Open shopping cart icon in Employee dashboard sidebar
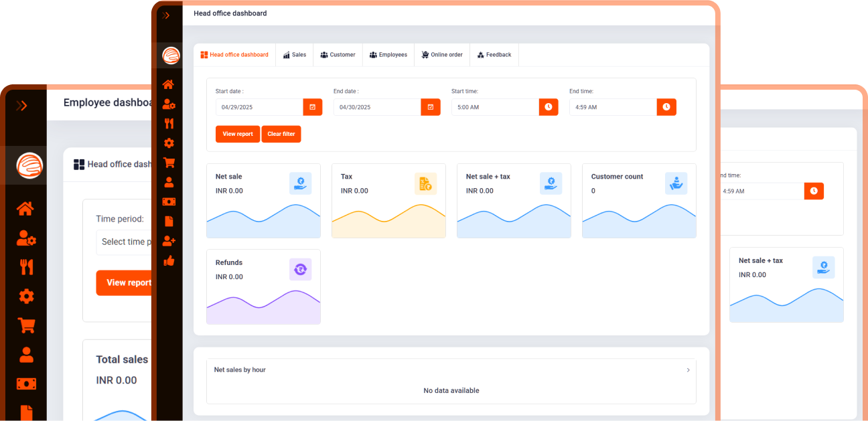The height and width of the screenshot is (421, 868). click(26, 325)
